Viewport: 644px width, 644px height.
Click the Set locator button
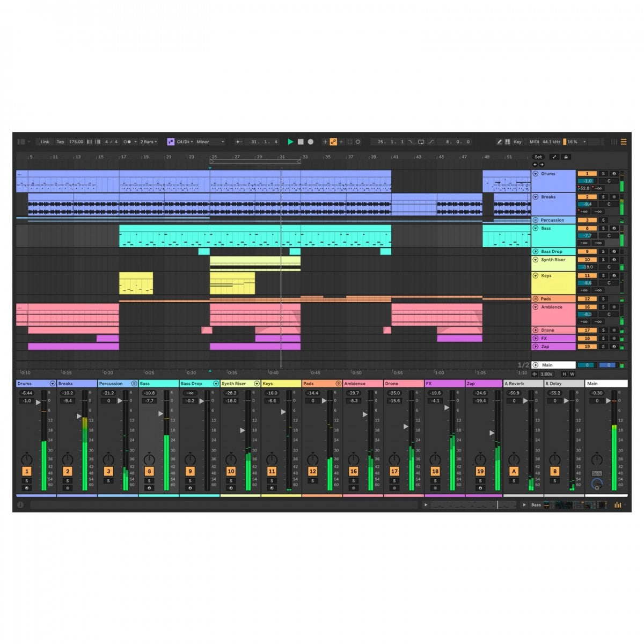coord(538,157)
